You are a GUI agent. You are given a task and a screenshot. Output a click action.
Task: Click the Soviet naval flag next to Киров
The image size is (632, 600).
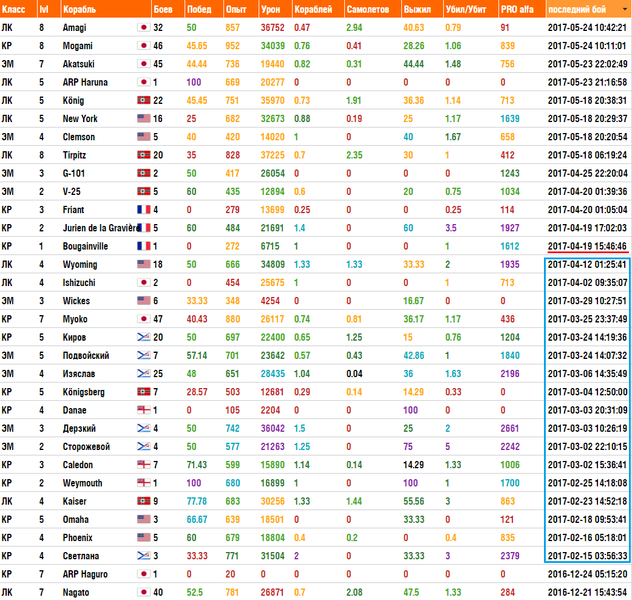coord(143,337)
